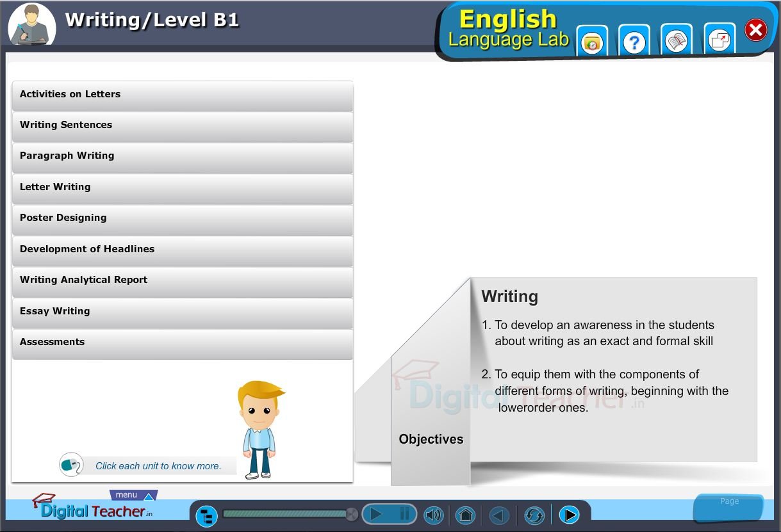Viewport: 781px width, 532px height.
Task: Open the tree-structure navigation icon
Action: [x=206, y=516]
